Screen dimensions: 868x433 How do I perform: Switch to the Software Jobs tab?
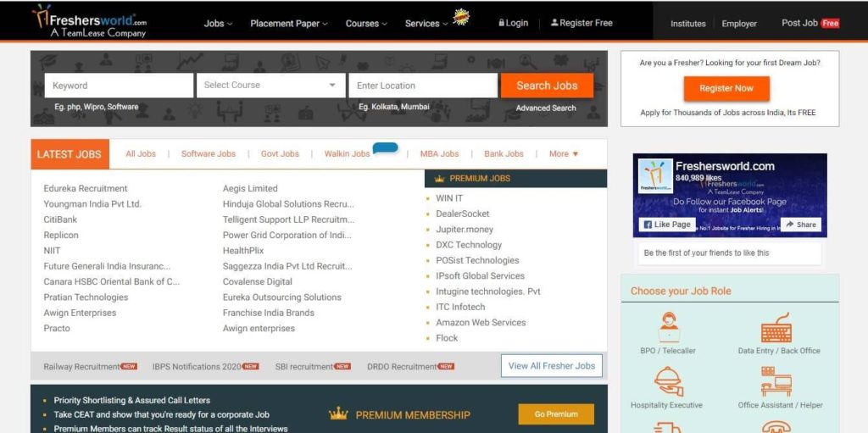tap(209, 154)
